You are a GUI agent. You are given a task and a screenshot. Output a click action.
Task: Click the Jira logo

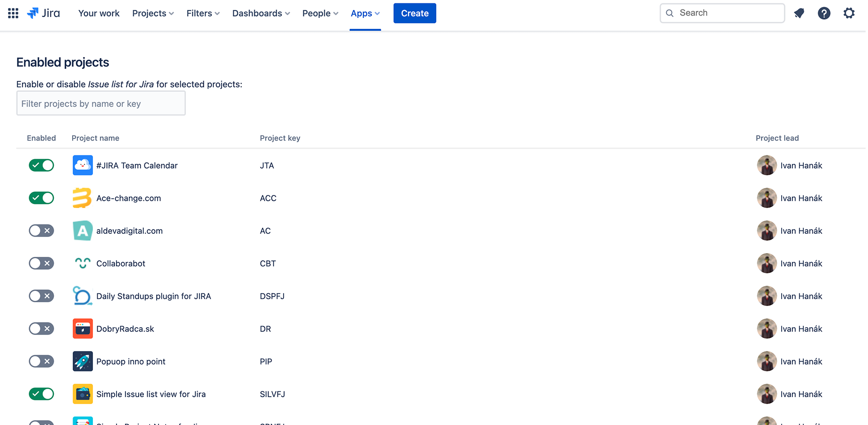43,13
